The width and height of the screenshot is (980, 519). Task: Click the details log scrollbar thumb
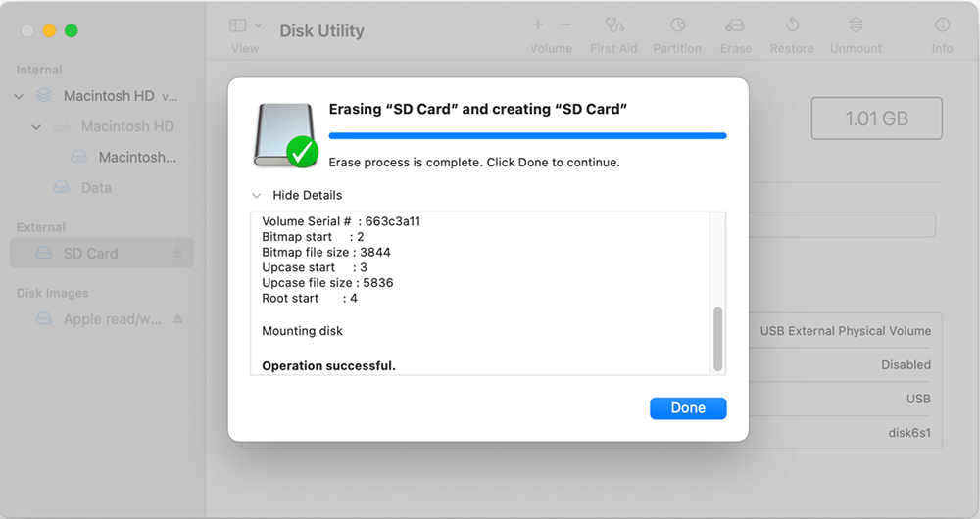click(718, 338)
